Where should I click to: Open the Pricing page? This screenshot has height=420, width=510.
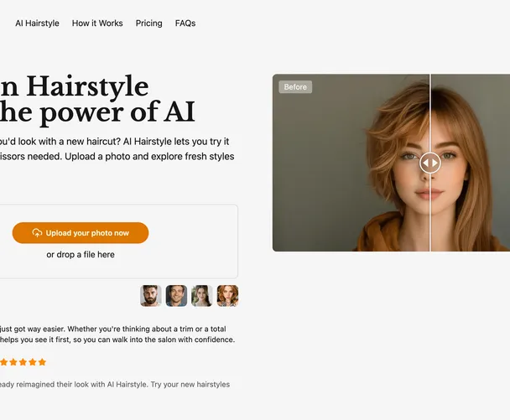[148, 23]
